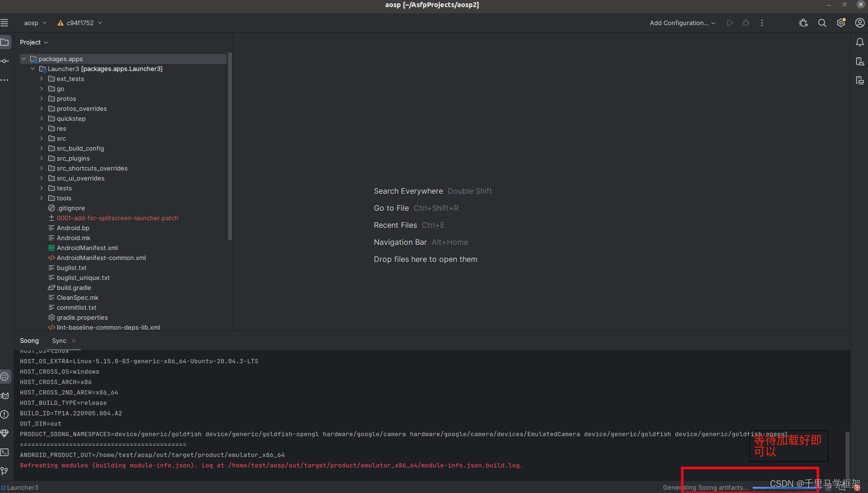Select the AndroidManifest.xml file
868x493 pixels.
click(87, 248)
